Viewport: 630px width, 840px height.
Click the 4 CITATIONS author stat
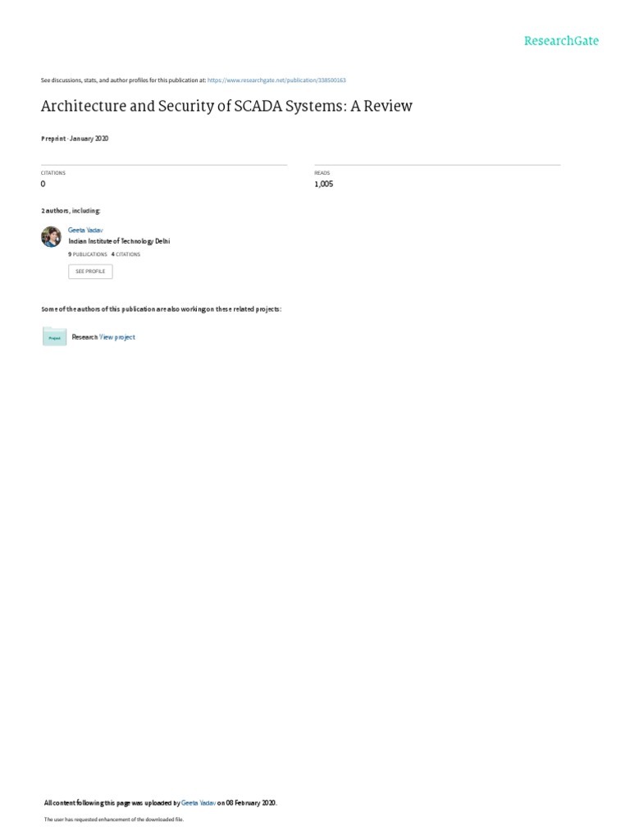[126, 254]
